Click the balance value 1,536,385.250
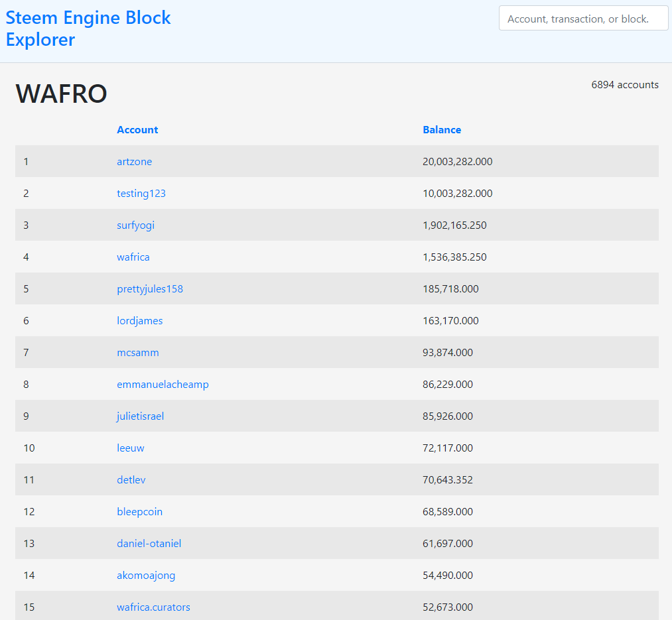This screenshot has height=620, width=672. (454, 257)
